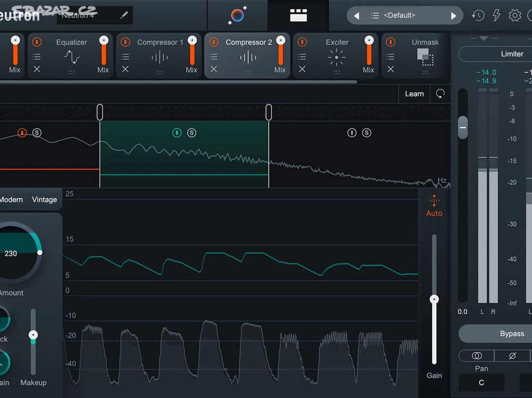The width and height of the screenshot is (532, 398).
Task: Open the Unmask module preset menu
Action: 391,57
